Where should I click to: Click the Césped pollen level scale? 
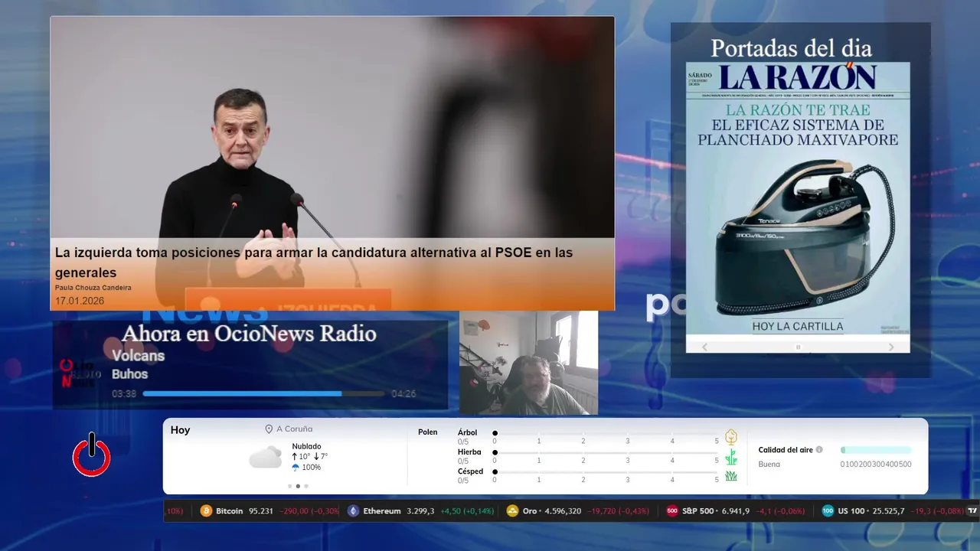(606, 476)
